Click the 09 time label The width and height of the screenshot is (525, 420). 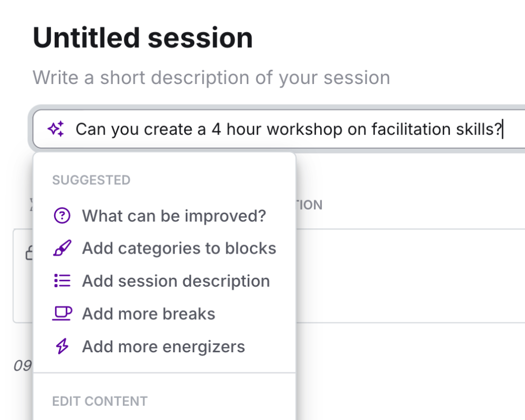(23, 366)
